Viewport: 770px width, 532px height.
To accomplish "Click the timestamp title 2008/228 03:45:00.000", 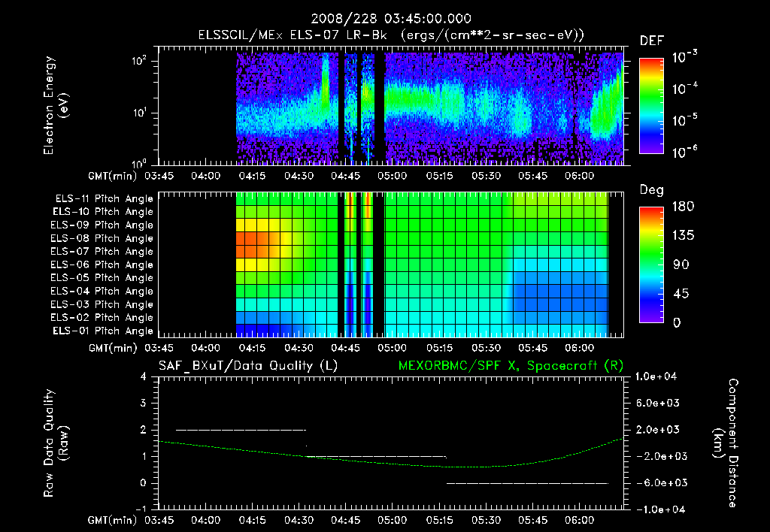I will coord(391,19).
